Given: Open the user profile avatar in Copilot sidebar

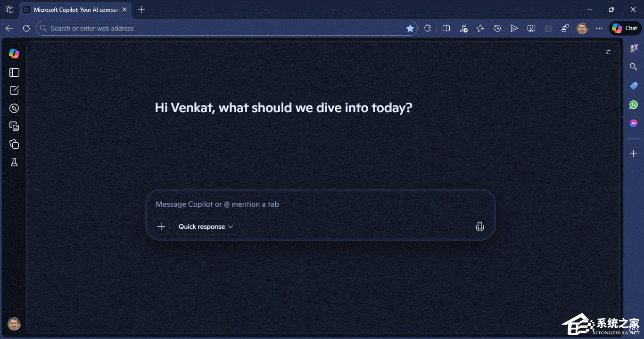Looking at the screenshot, I should 14,324.
